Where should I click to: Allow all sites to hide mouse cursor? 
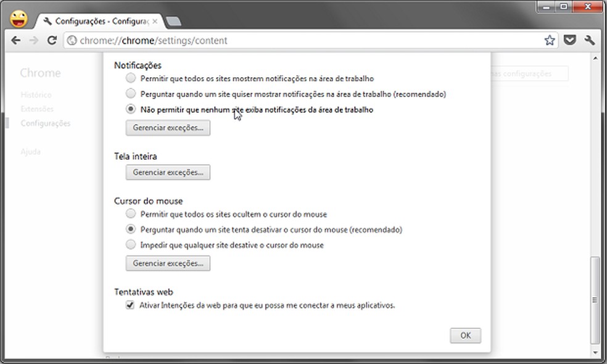click(x=130, y=213)
